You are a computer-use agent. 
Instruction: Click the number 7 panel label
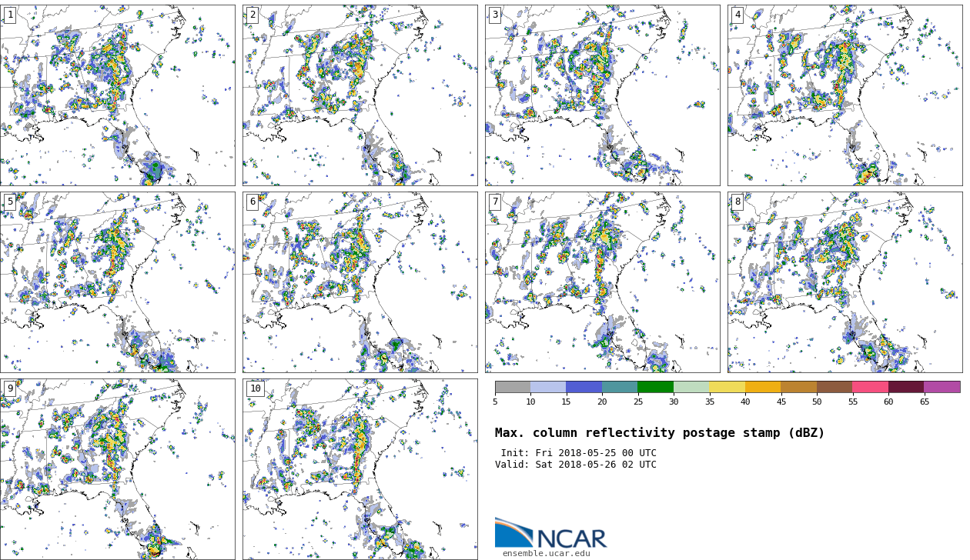[x=495, y=202]
